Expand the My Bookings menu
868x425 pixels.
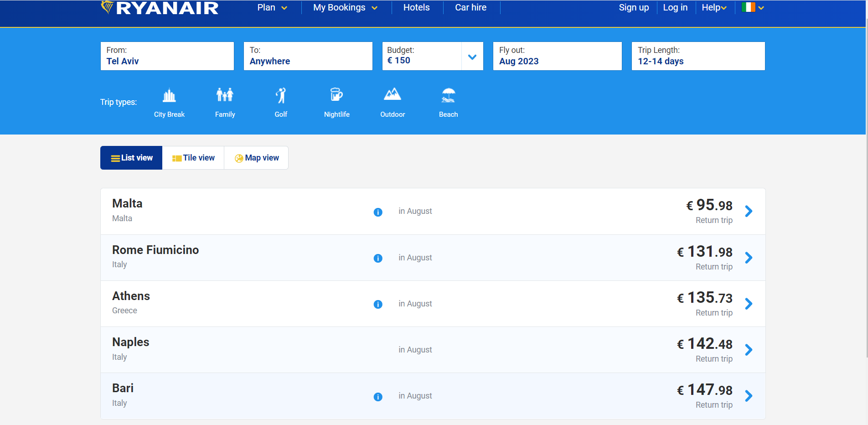[x=345, y=8]
